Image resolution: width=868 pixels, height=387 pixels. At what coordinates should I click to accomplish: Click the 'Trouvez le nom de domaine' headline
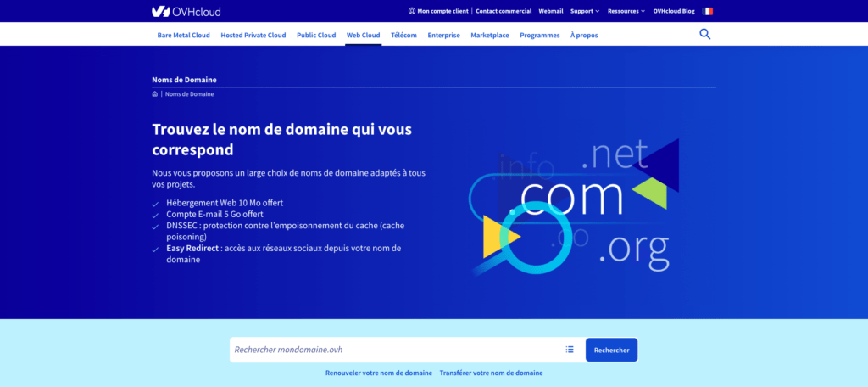point(281,139)
